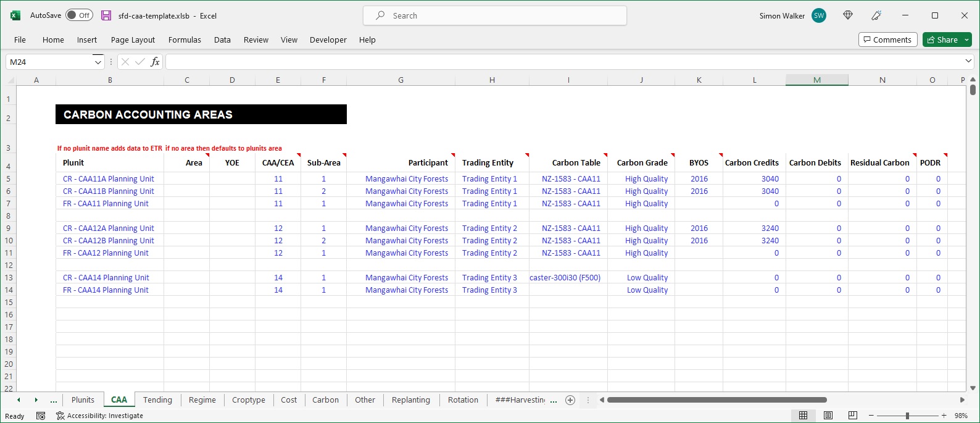Expand the formula bar chevron
The height and width of the screenshot is (423, 980).
pyautogui.click(x=968, y=62)
